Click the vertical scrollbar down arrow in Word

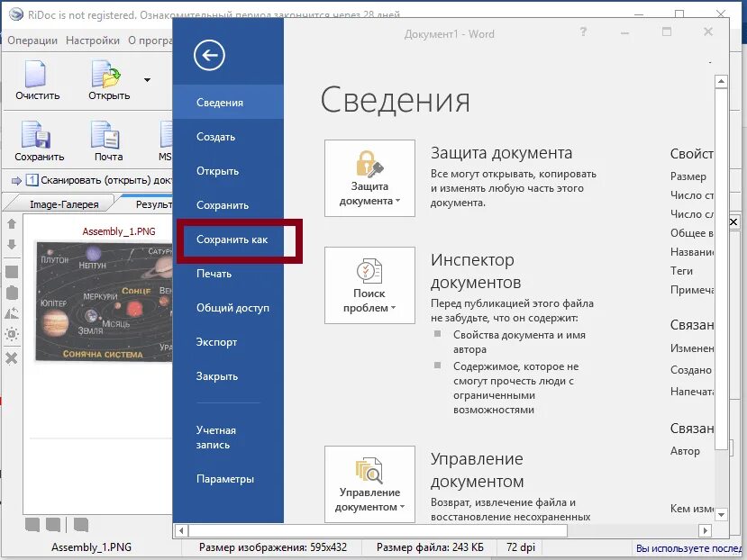(x=721, y=515)
